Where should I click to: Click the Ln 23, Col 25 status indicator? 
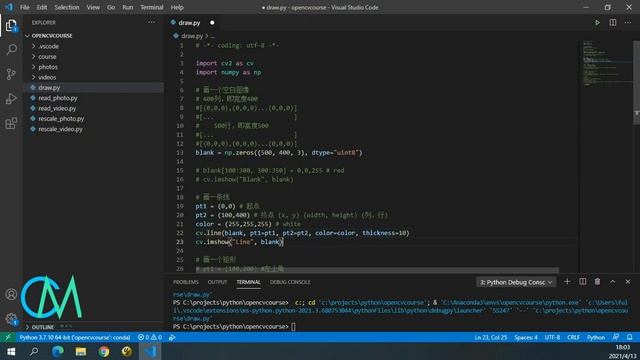click(490, 337)
